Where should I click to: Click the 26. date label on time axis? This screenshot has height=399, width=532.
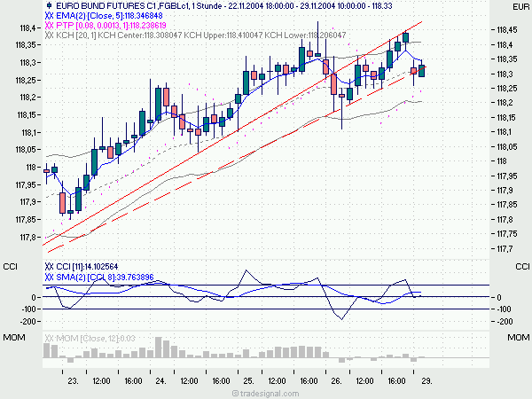[336, 381]
